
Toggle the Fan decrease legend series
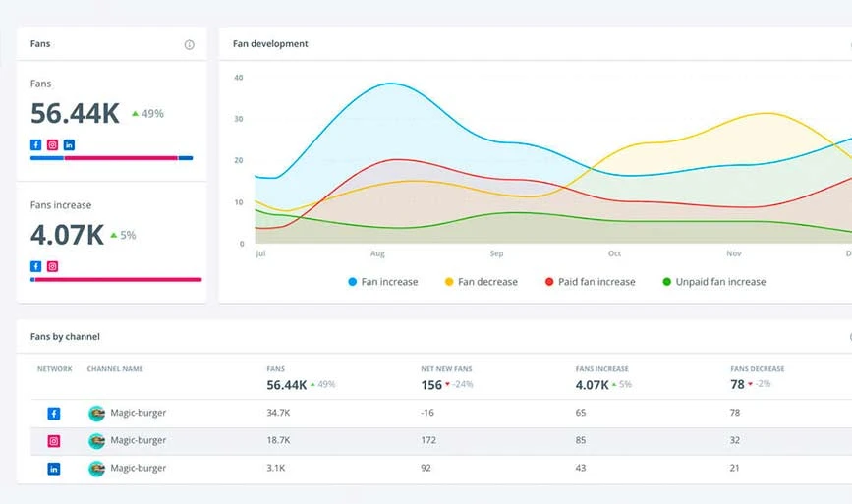pyautogui.click(x=480, y=282)
